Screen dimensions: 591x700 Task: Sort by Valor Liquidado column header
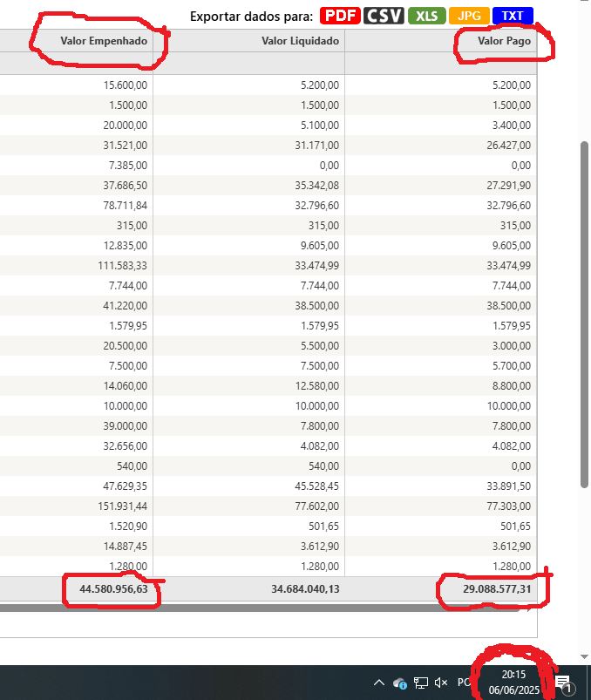[299, 41]
